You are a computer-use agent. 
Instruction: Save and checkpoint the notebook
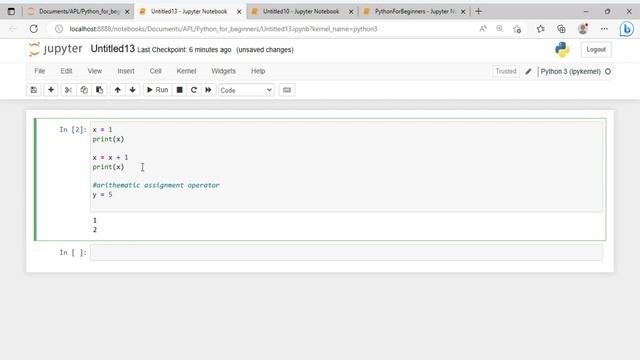pos(33,90)
